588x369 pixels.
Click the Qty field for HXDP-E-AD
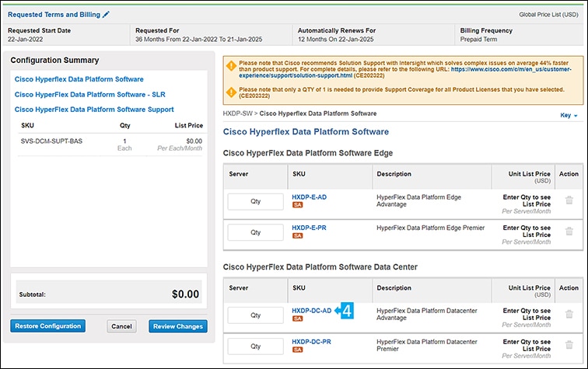(256, 200)
